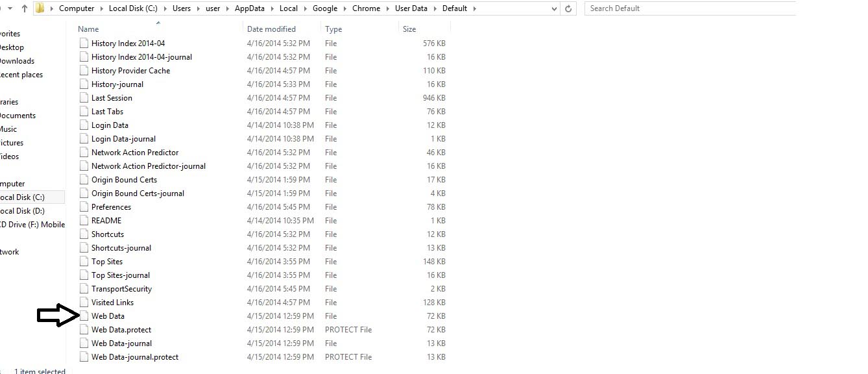The height and width of the screenshot is (374, 868).
Task: Select Shortcuts file icon
Action: click(x=83, y=234)
